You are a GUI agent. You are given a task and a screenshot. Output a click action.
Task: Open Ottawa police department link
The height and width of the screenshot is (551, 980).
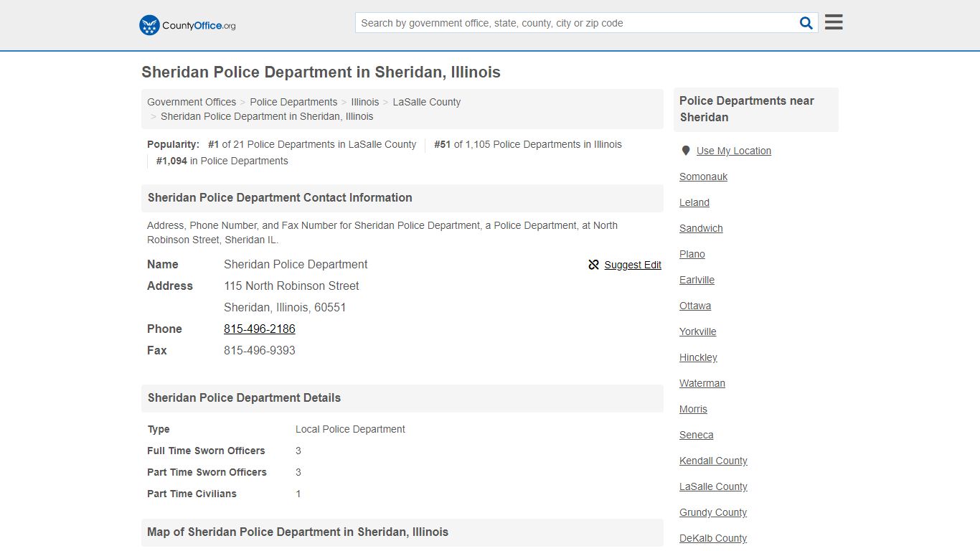(695, 306)
